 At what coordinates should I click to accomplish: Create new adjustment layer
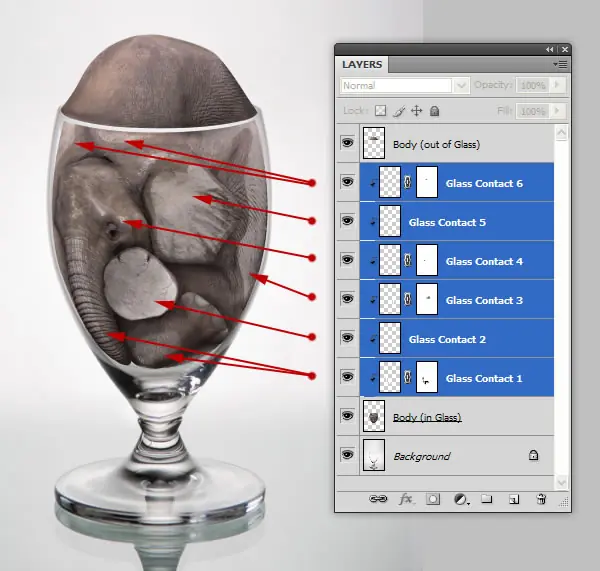461,499
